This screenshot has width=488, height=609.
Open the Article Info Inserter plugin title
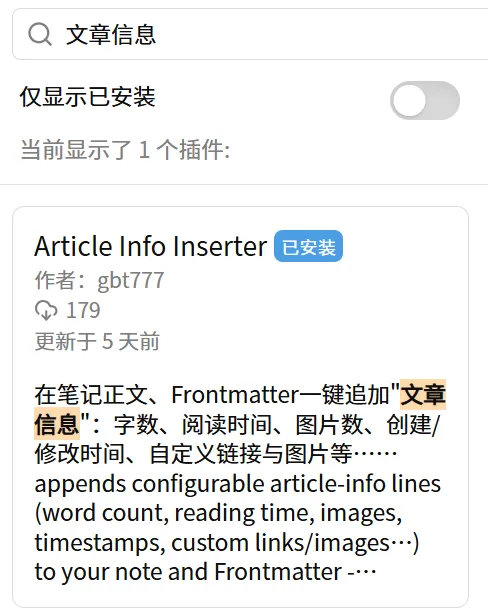click(x=151, y=246)
